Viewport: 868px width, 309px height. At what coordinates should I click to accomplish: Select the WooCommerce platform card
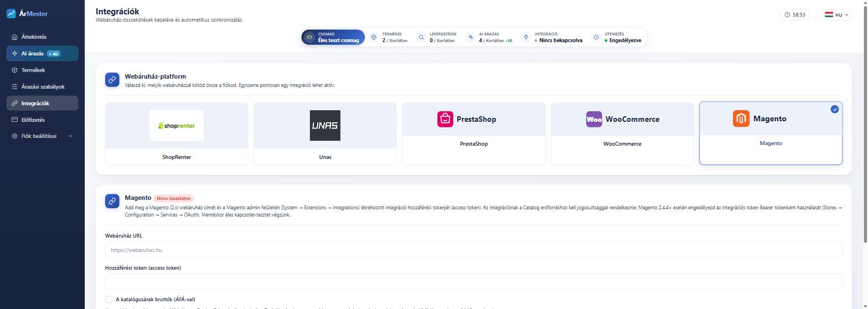(x=622, y=133)
